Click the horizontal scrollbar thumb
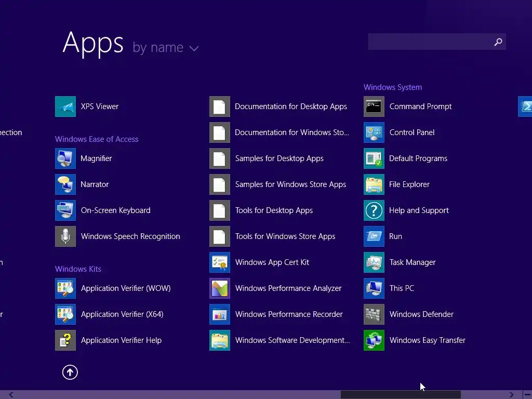The width and height of the screenshot is (532, 399). 401,395
